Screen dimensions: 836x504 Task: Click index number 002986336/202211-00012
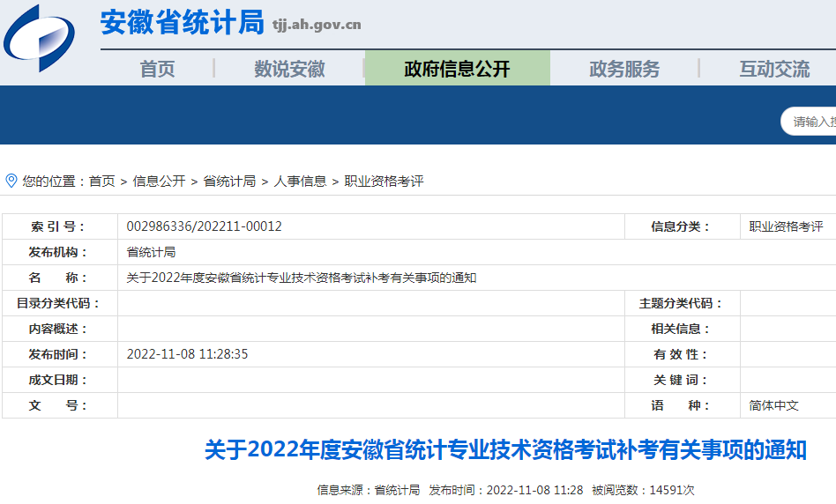point(205,226)
